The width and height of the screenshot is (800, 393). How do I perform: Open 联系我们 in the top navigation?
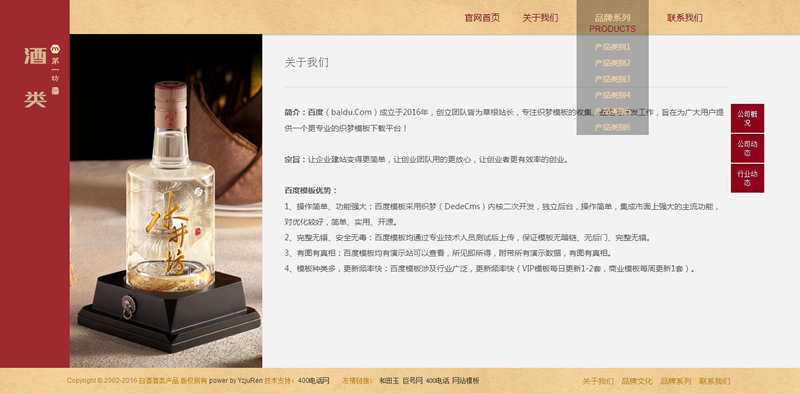(x=684, y=18)
